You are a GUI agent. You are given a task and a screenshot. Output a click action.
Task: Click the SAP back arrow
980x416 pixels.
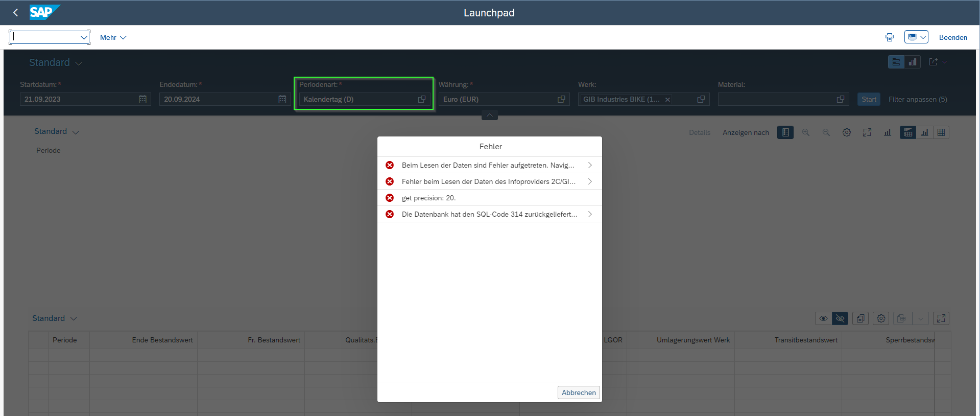(x=15, y=13)
